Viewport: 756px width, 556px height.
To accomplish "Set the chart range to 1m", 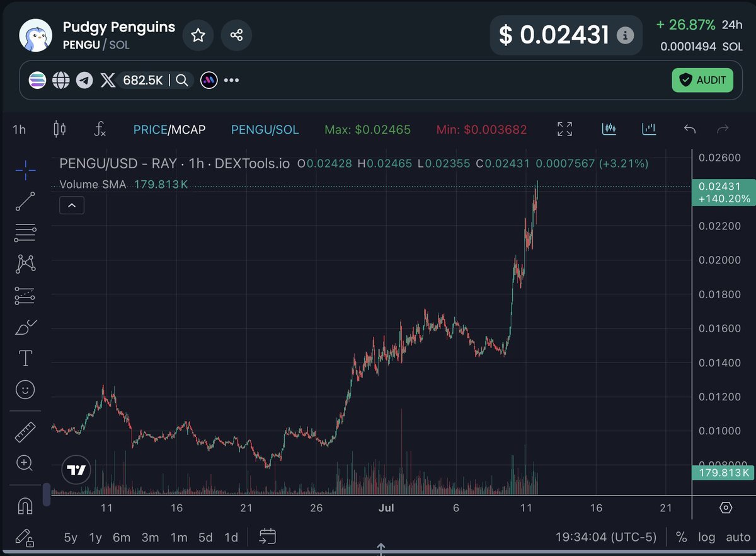I will point(179,538).
